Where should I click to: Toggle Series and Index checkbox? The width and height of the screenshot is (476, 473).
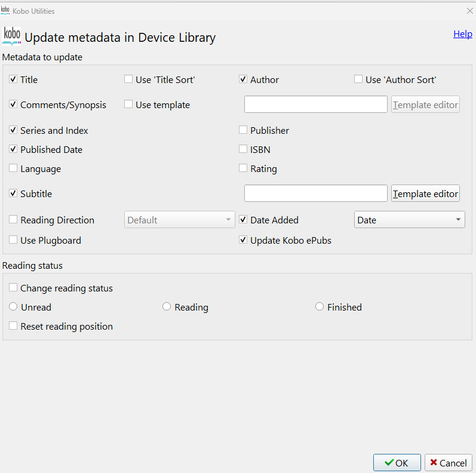[x=13, y=130]
